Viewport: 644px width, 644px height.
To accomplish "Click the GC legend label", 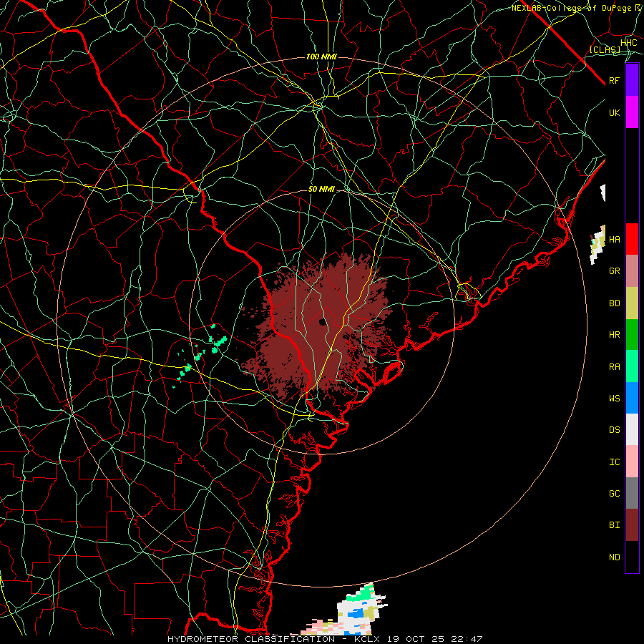I will 614,494.
